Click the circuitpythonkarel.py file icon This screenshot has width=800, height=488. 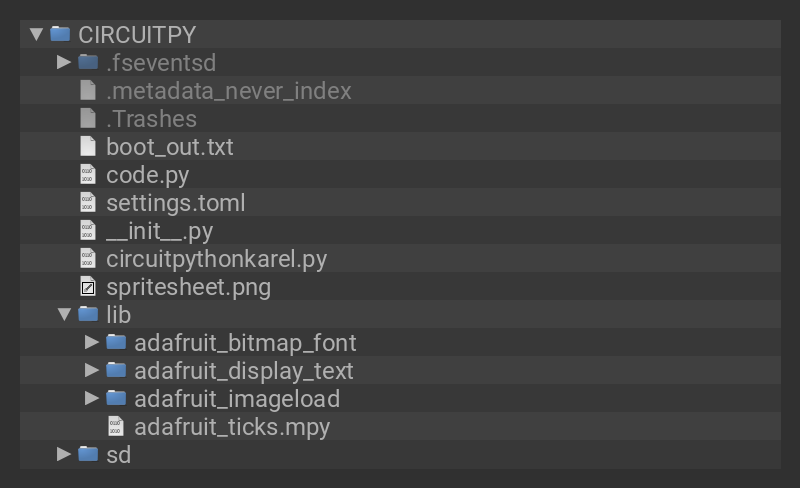[88, 259]
